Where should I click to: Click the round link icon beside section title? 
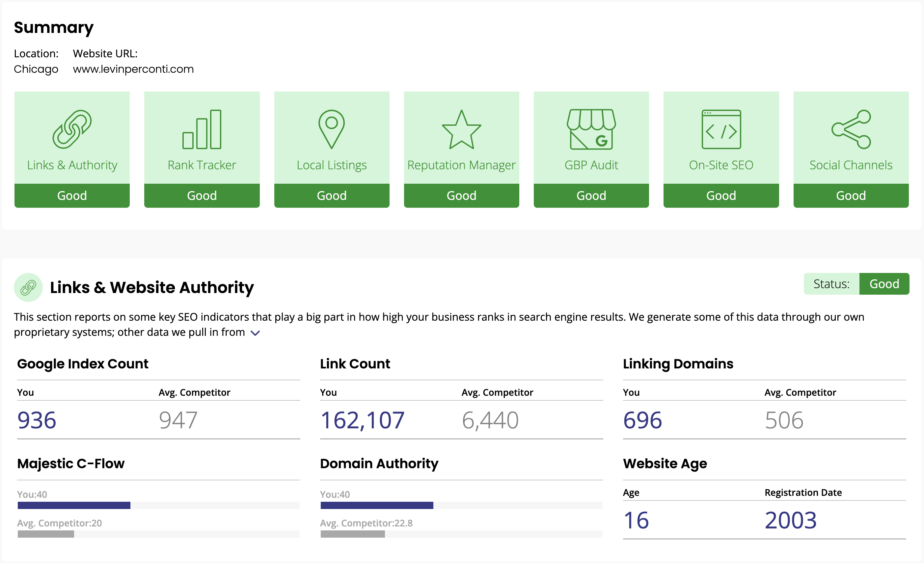pyautogui.click(x=28, y=287)
